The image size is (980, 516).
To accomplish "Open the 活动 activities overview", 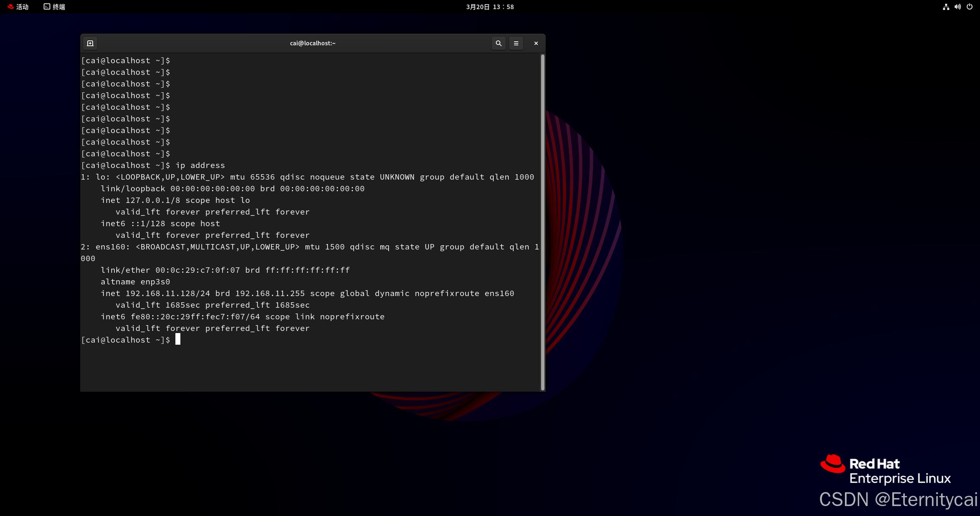I will coord(22,7).
